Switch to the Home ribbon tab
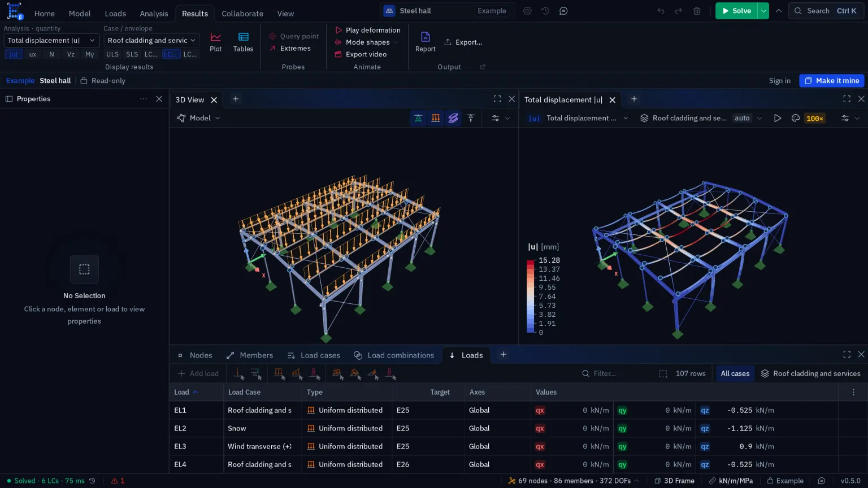868x488 pixels. 45,14
